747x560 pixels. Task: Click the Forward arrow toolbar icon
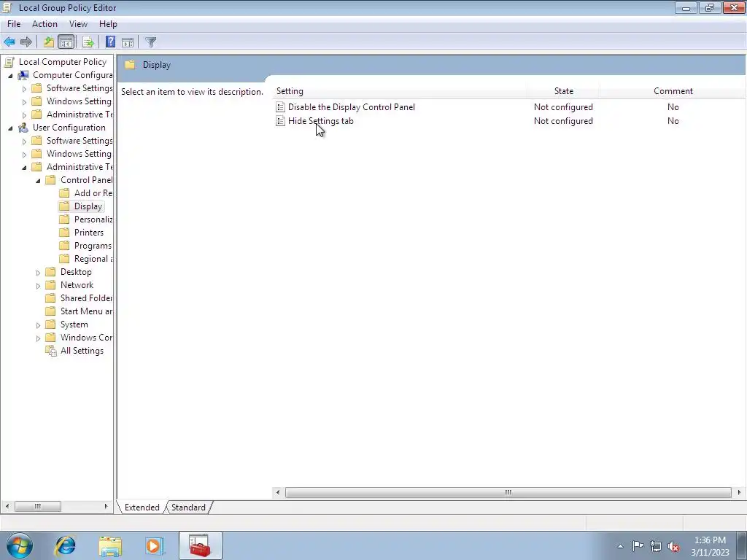[x=26, y=42]
